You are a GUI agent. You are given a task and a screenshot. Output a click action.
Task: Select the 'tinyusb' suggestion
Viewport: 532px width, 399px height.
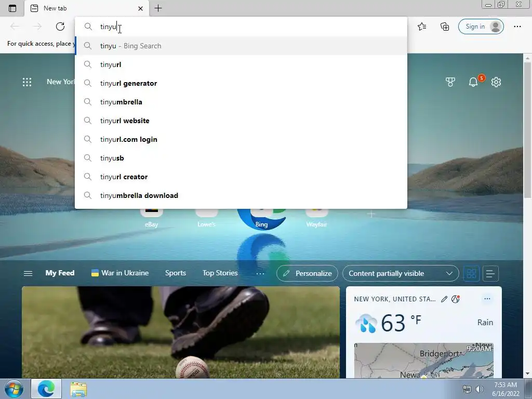click(x=241, y=158)
